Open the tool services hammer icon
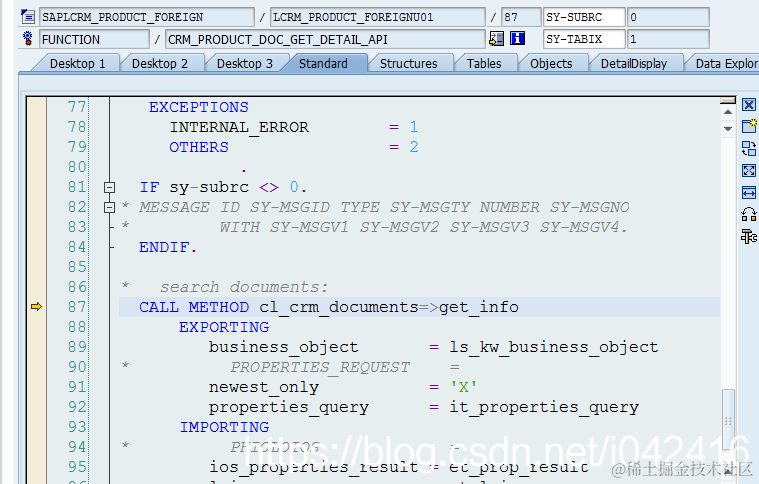The width and height of the screenshot is (759, 484). pyautogui.click(x=749, y=237)
